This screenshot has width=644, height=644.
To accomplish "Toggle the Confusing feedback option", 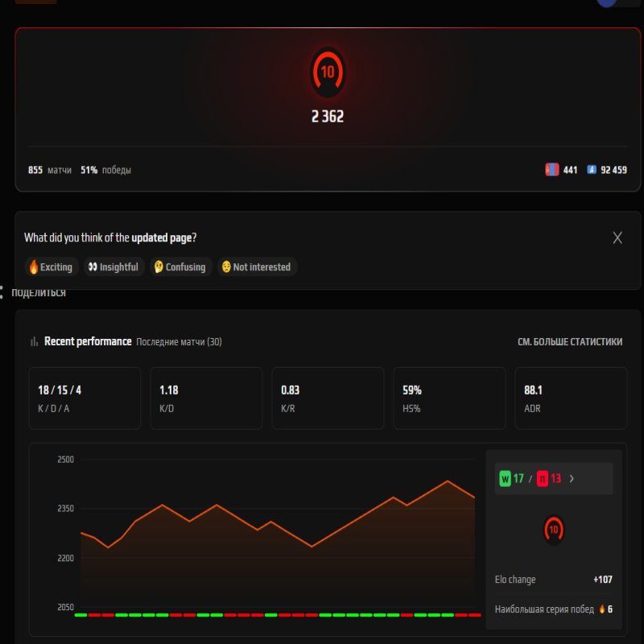I will [180, 266].
